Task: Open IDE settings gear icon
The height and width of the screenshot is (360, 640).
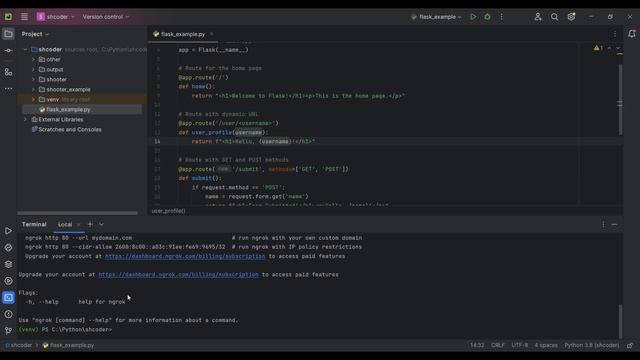Action: (571, 17)
